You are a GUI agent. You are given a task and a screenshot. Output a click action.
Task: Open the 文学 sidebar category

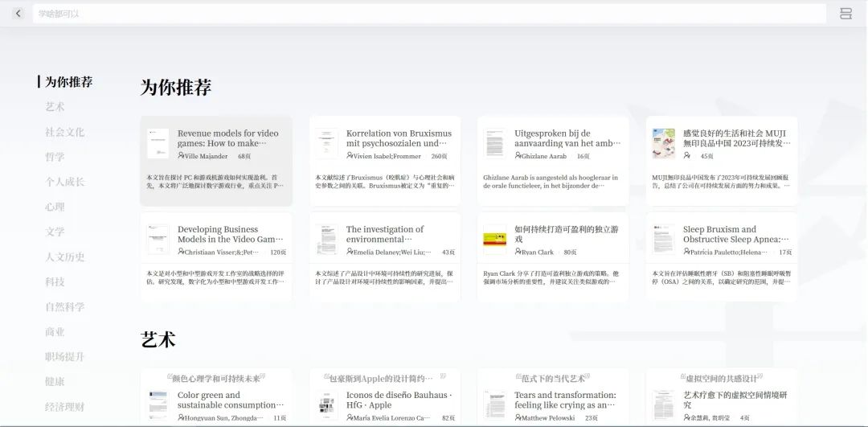(55, 232)
